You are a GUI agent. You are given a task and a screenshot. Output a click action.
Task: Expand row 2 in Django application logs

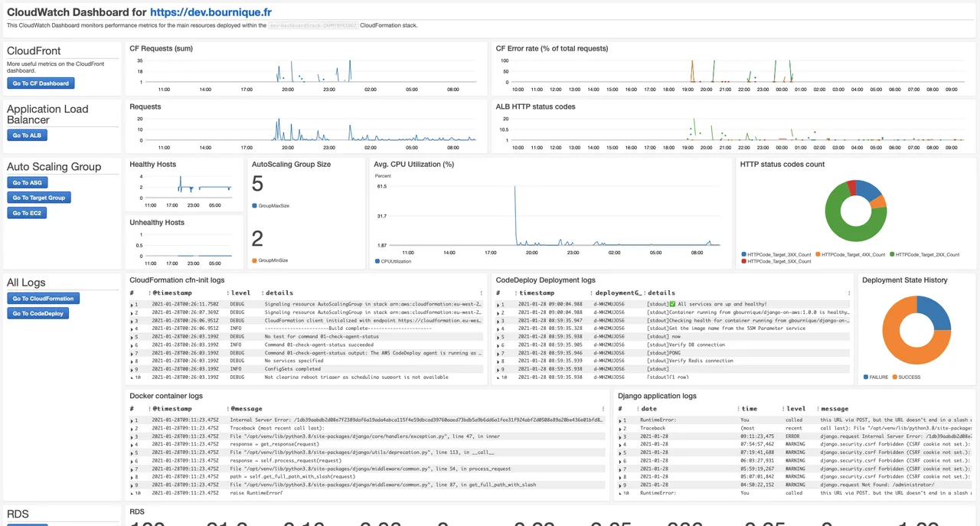[621, 428]
